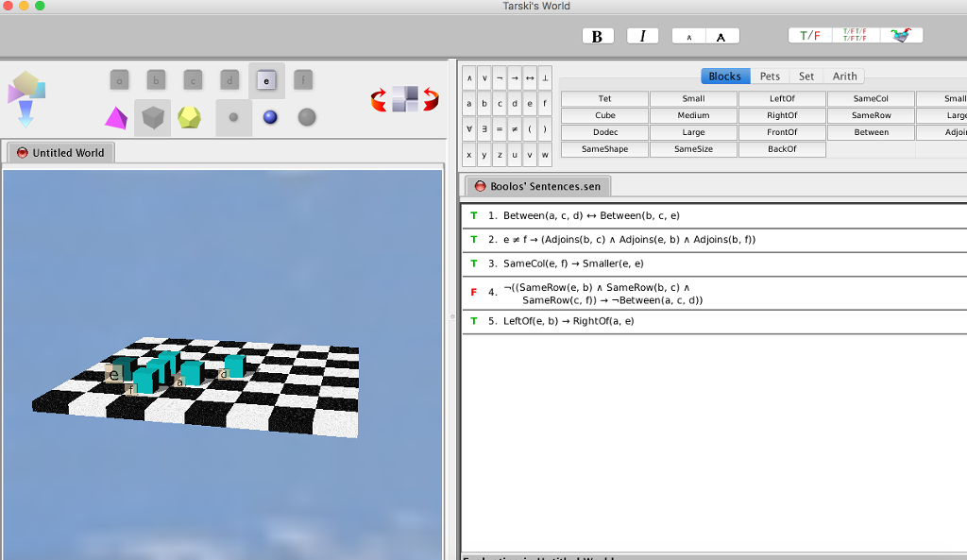967x560 pixels.
Task: Insert the contradiction ⊥ symbol
Action: point(545,78)
